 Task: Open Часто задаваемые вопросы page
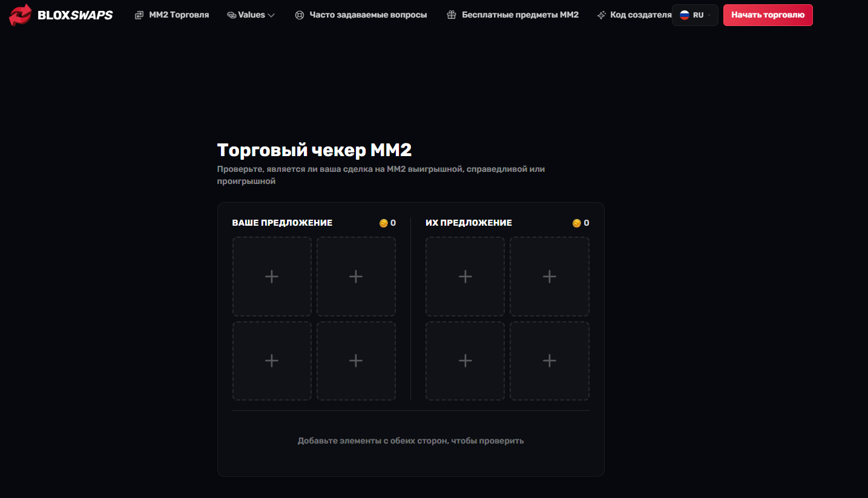coord(368,15)
